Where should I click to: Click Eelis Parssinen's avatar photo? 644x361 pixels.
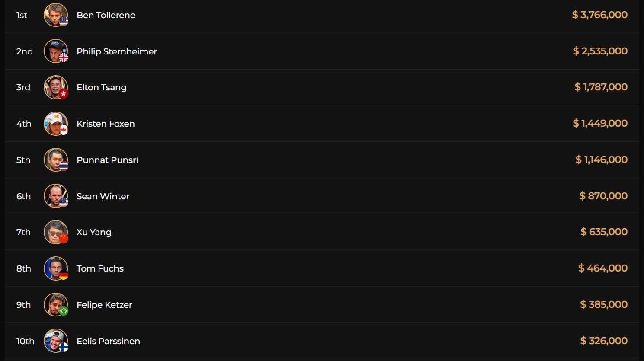click(55, 341)
